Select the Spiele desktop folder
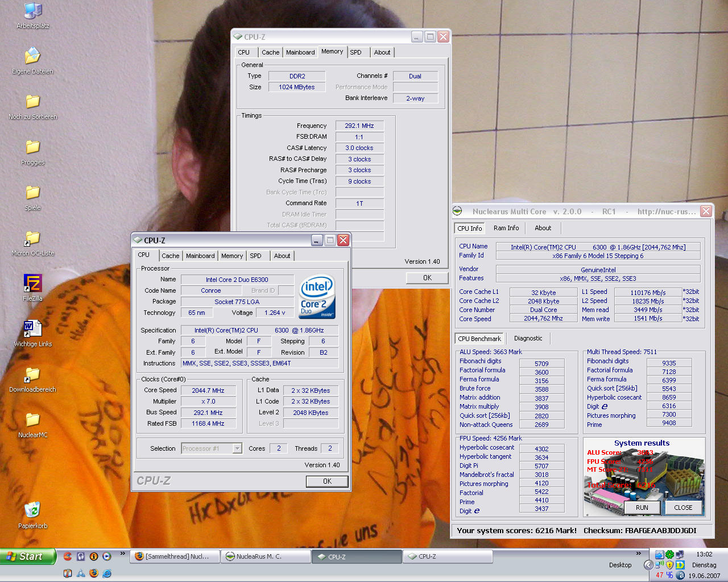The width and height of the screenshot is (728, 582). point(32,197)
